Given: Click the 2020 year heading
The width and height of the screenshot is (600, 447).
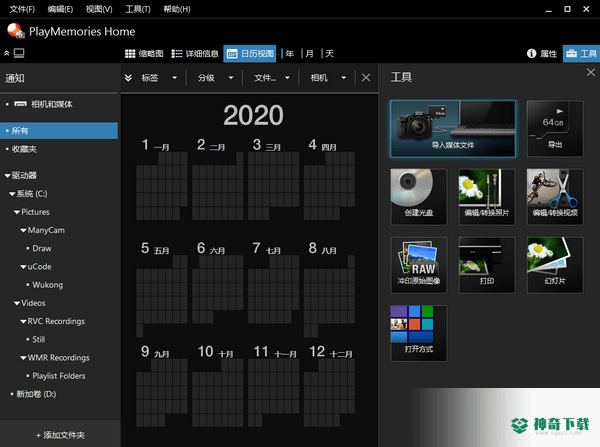Looking at the screenshot, I should tap(253, 115).
